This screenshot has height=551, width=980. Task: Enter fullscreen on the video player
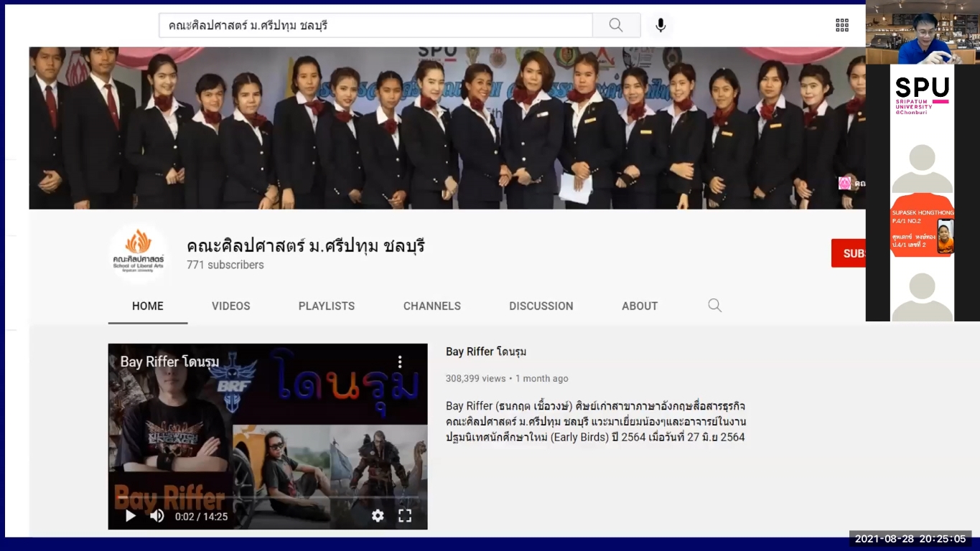click(405, 515)
